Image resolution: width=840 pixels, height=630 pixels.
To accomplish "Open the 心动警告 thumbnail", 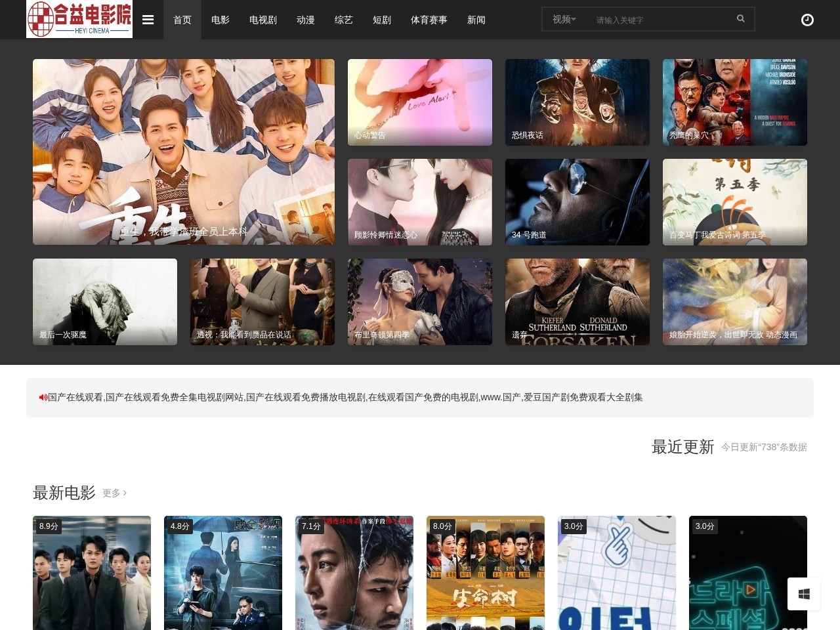I will (420, 102).
